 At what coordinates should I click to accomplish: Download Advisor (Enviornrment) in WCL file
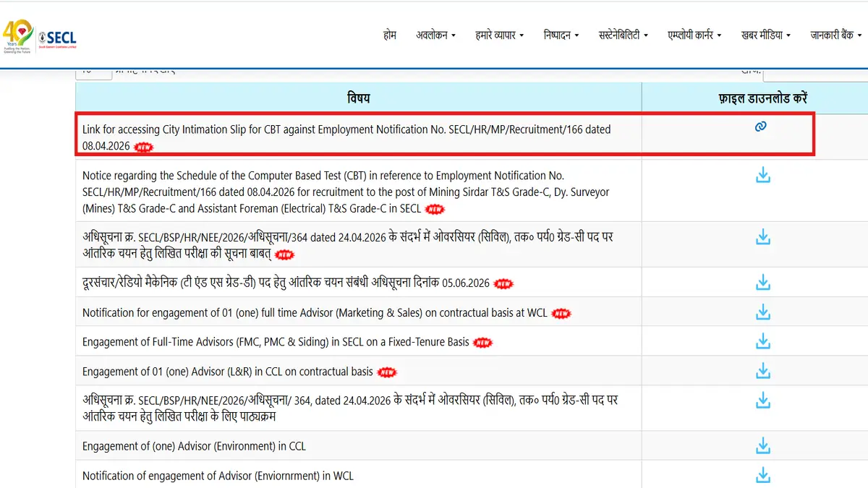point(762,476)
